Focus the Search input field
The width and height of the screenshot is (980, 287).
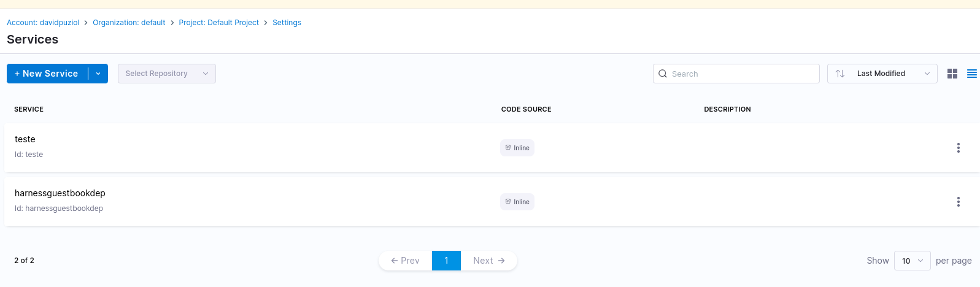743,74
